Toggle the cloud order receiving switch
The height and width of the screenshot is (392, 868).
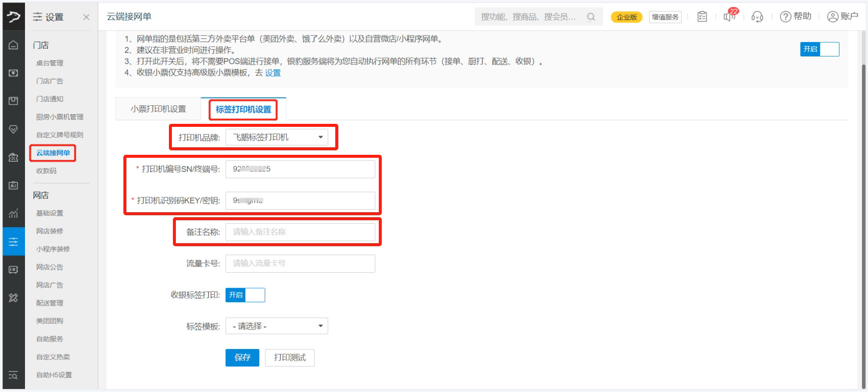coord(819,49)
